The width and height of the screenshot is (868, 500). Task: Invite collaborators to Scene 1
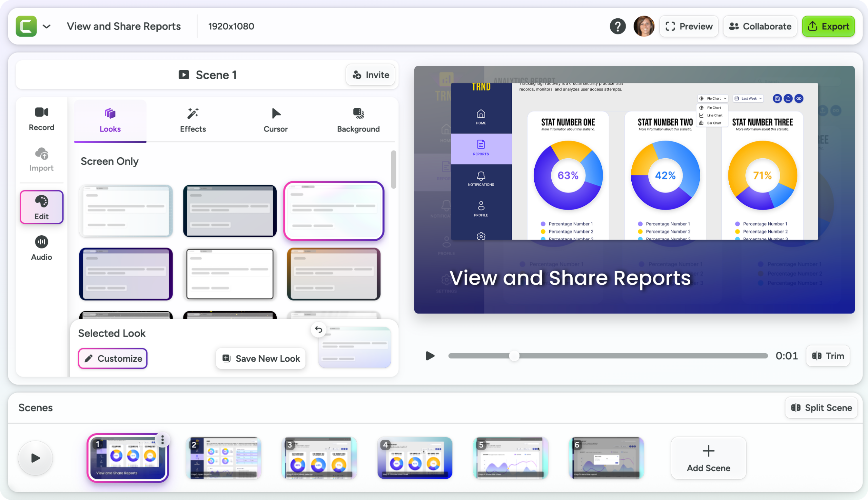coord(370,75)
